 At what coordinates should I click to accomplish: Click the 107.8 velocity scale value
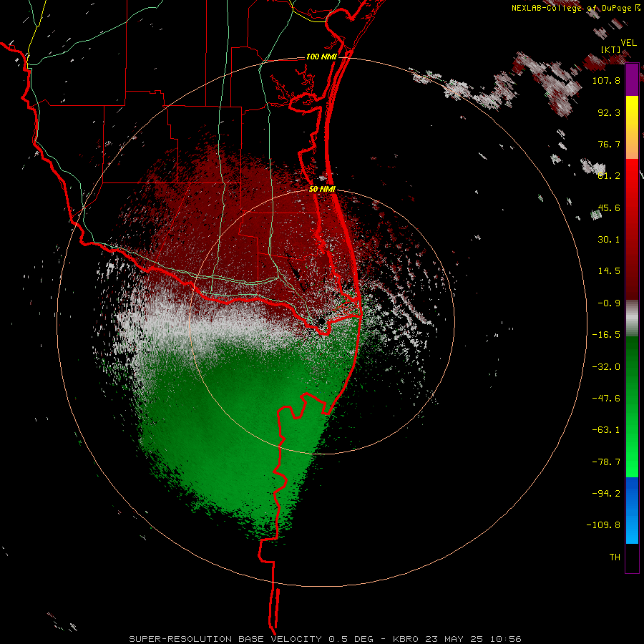pyautogui.click(x=606, y=80)
